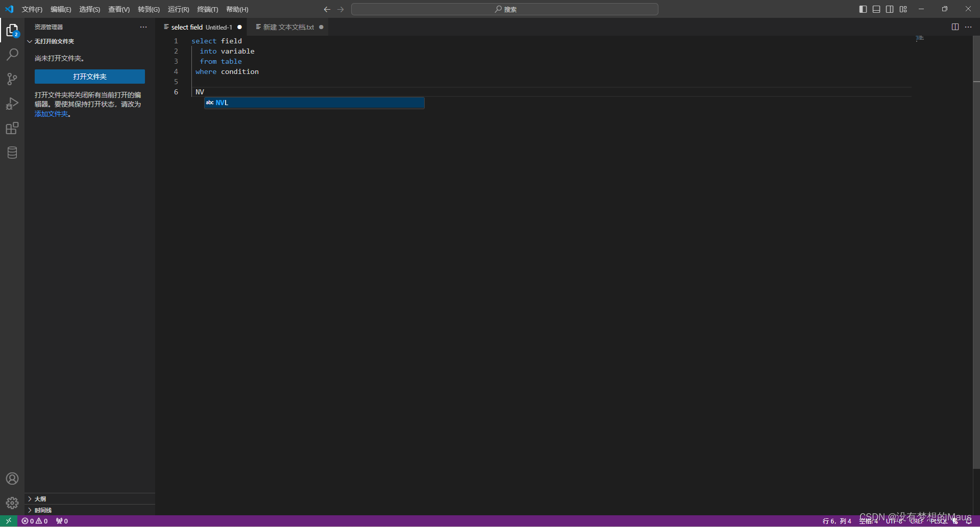The image size is (980, 527).
Task: Toggle the primary sidebar visibility
Action: (x=863, y=9)
